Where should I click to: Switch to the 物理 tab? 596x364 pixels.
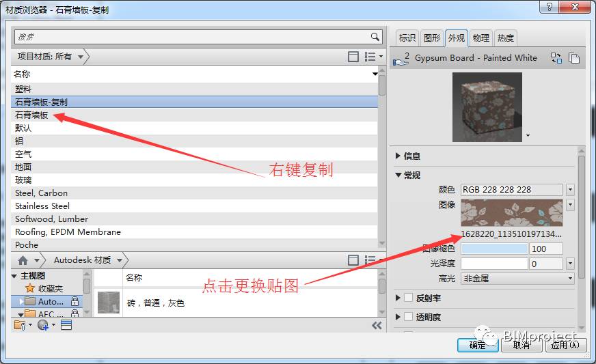tap(480, 38)
